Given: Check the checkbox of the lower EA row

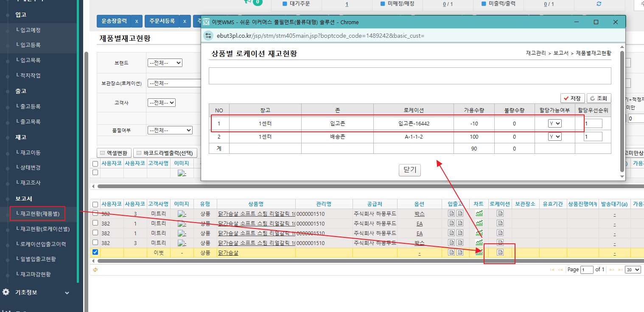Looking at the screenshot, I should (x=95, y=232).
